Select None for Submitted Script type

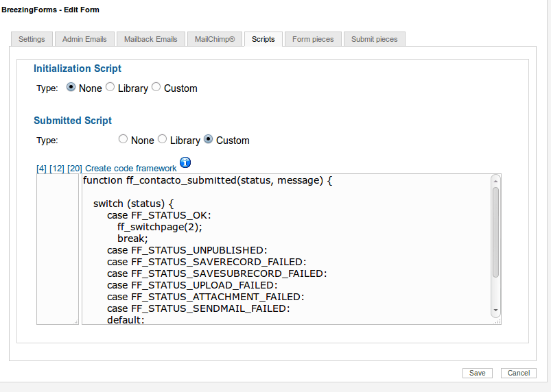click(123, 139)
